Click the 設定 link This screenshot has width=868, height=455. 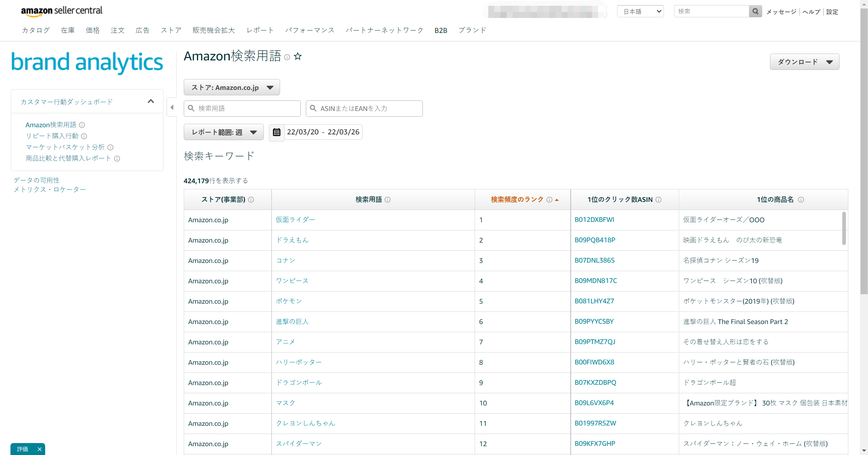[832, 12]
